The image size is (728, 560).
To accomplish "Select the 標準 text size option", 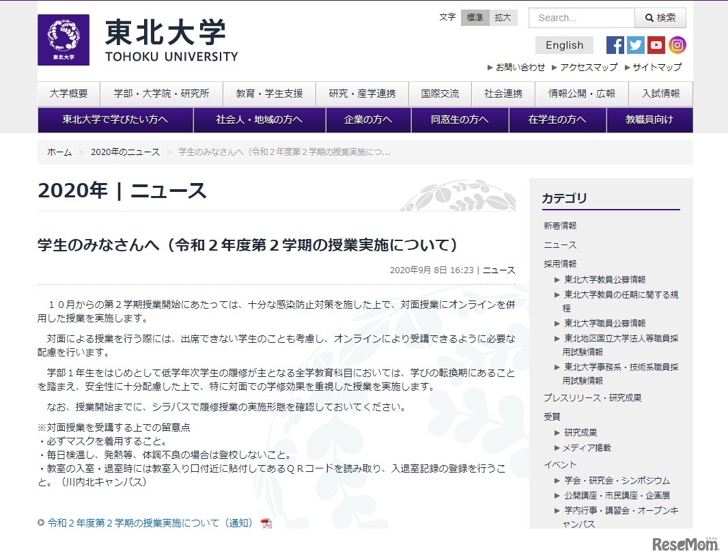I will tap(475, 18).
